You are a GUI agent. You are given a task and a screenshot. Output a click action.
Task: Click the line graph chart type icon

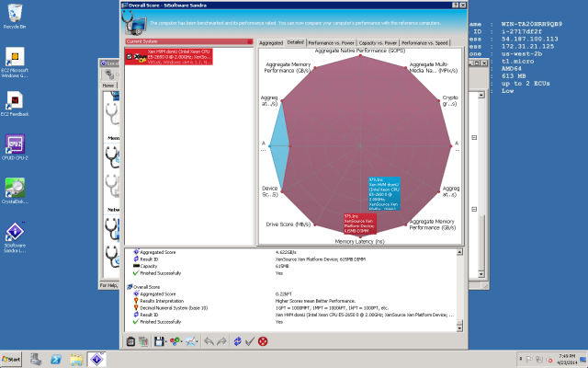coord(190,341)
